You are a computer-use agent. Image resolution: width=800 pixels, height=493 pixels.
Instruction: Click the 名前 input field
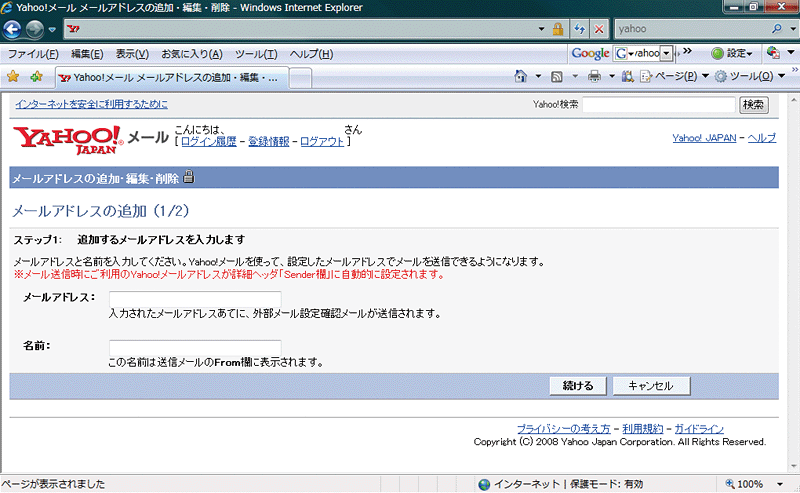coord(195,348)
